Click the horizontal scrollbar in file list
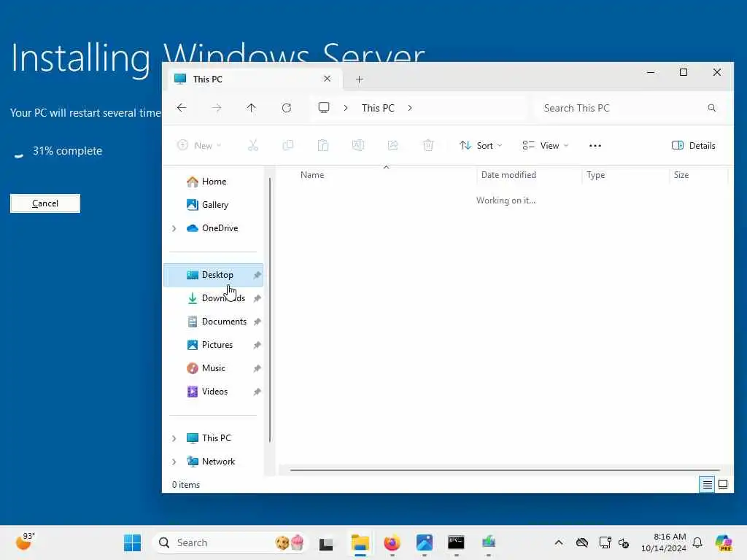747x560 pixels. click(x=505, y=470)
